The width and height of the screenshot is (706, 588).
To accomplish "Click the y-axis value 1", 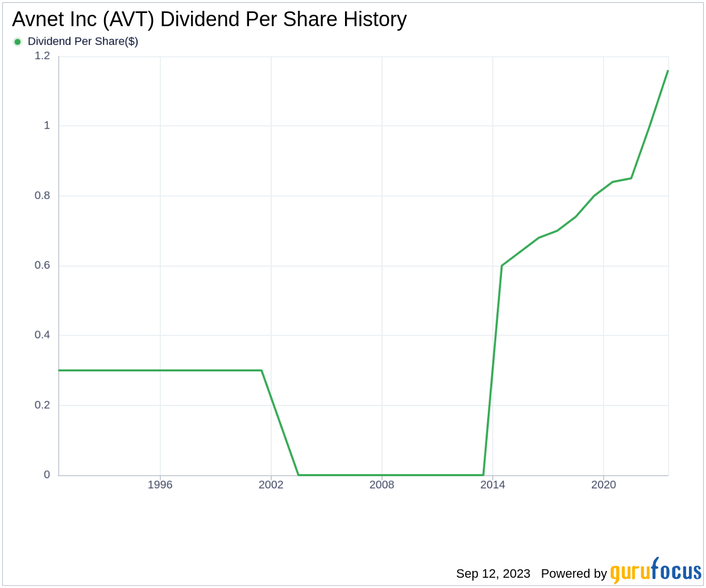I will pos(47,126).
